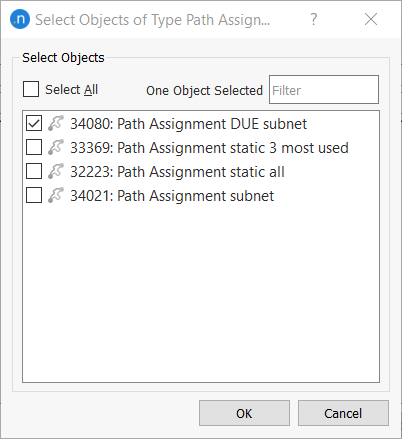The width and height of the screenshot is (402, 439).
Task: Select the row 34080: Path Assignment DUE subnet
Action: coord(201,123)
